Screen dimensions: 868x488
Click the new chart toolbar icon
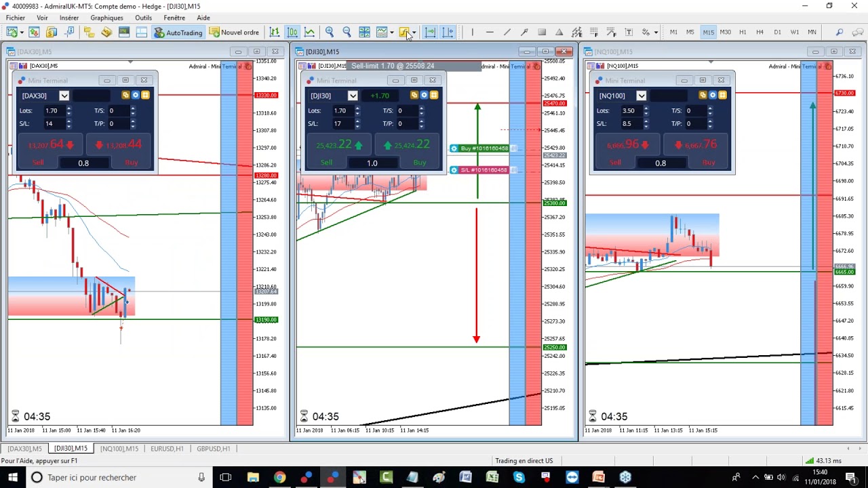pyautogui.click(x=12, y=32)
